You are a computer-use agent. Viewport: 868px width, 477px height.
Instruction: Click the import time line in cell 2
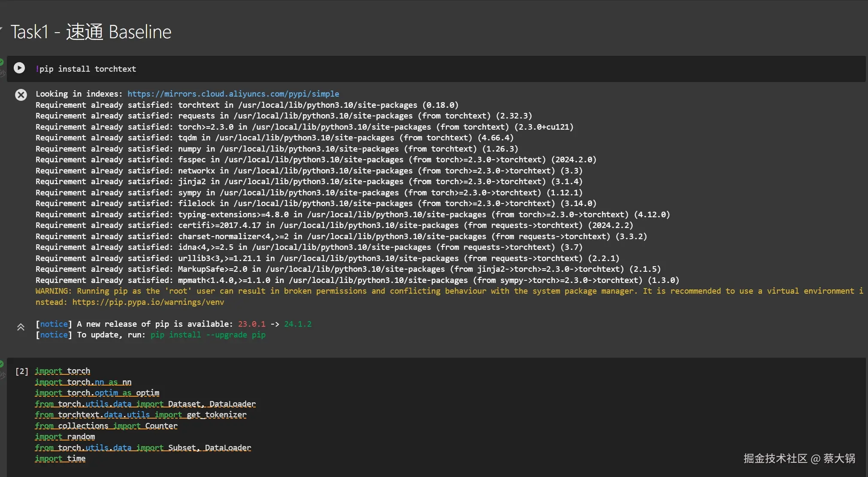point(60,459)
